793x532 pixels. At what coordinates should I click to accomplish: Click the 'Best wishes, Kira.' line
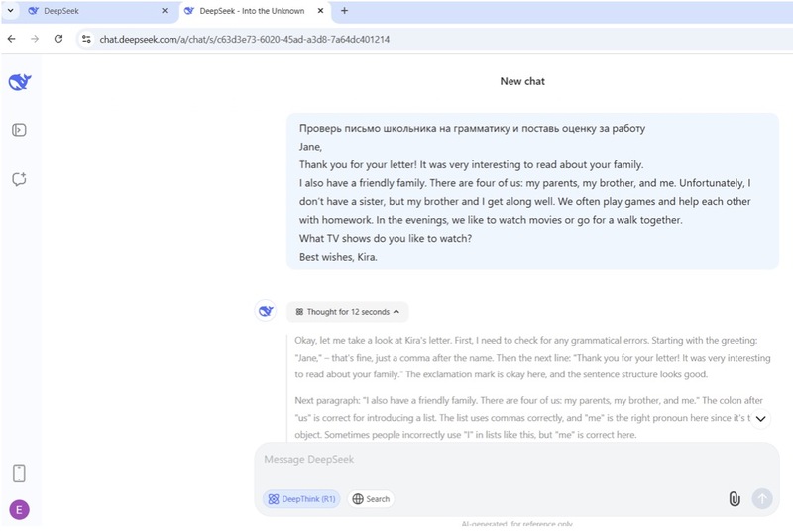click(x=338, y=257)
